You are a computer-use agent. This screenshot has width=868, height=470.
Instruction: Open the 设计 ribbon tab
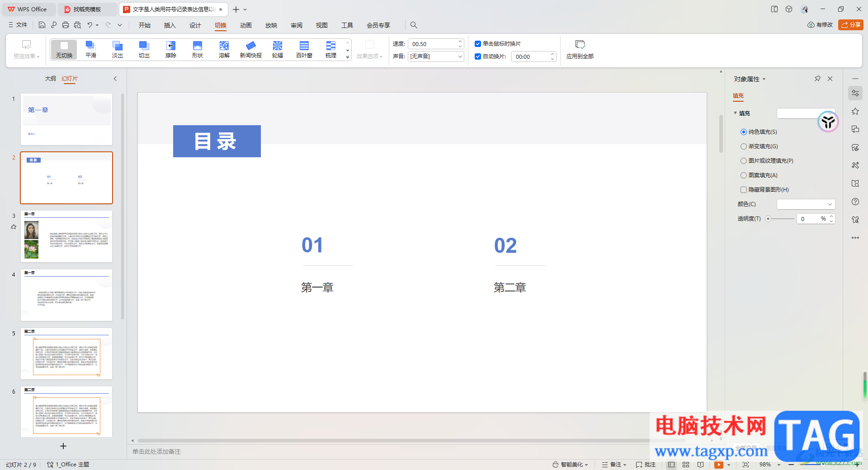click(195, 25)
